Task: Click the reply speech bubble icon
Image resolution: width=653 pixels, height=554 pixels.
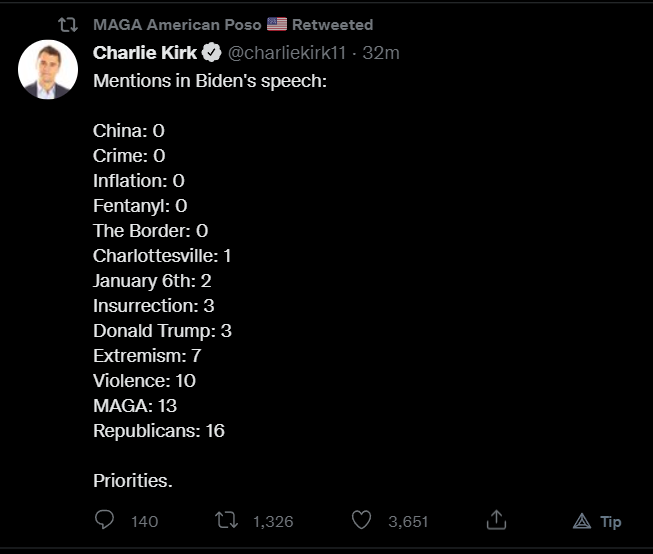Action: pyautogui.click(x=105, y=520)
